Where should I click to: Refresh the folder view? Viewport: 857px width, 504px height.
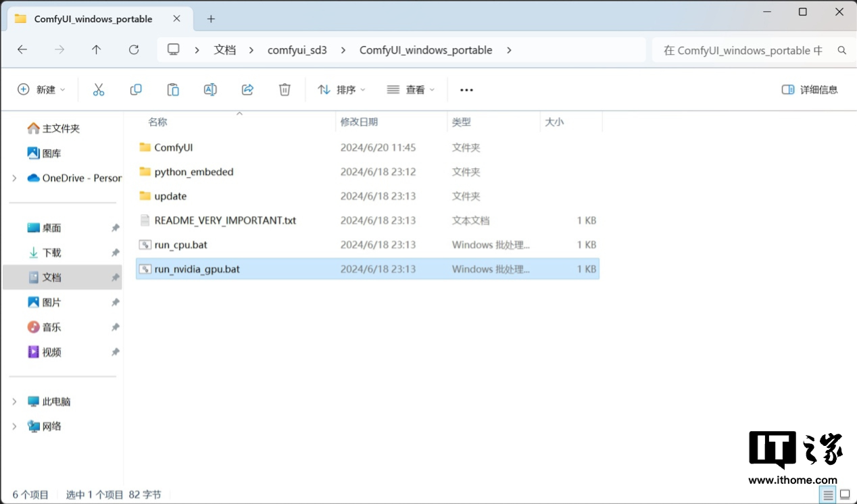(x=134, y=49)
